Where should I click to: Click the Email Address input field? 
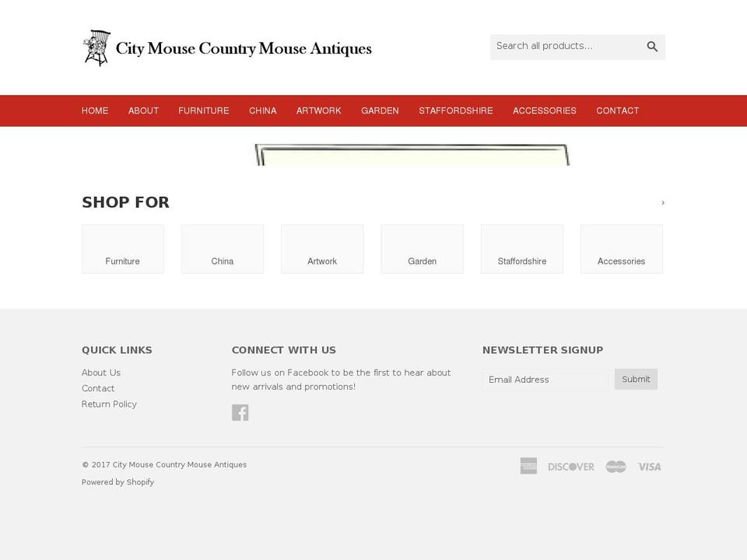(545, 379)
